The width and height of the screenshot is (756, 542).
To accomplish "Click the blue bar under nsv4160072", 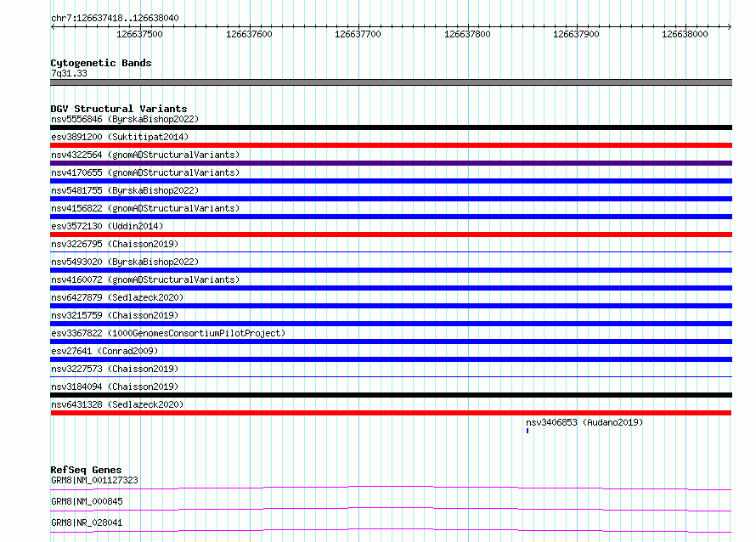I will [391, 288].
